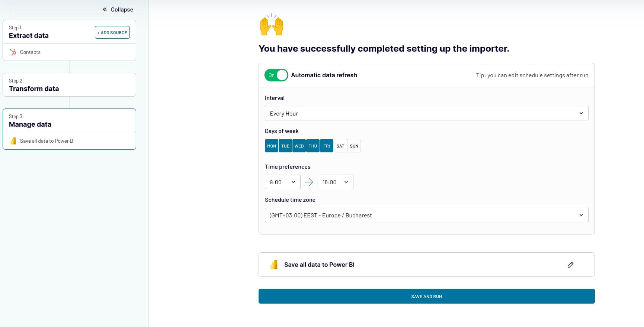
Task: Disable the Automatic data refresh toggle
Action: pyautogui.click(x=276, y=75)
